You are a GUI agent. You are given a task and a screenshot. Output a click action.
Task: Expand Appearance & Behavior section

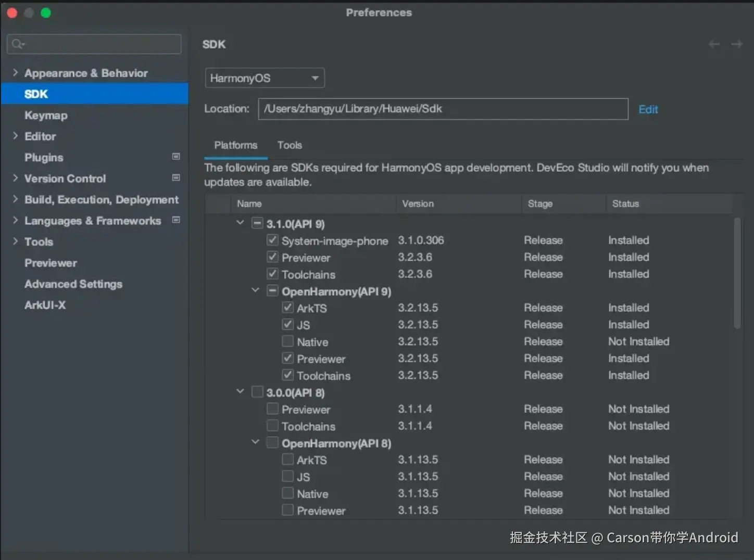coord(15,72)
